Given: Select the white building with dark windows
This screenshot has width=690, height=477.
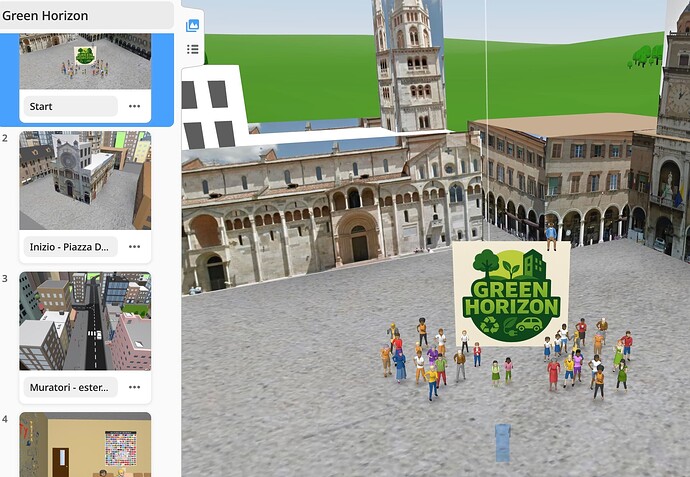Looking at the screenshot, I should [214, 107].
